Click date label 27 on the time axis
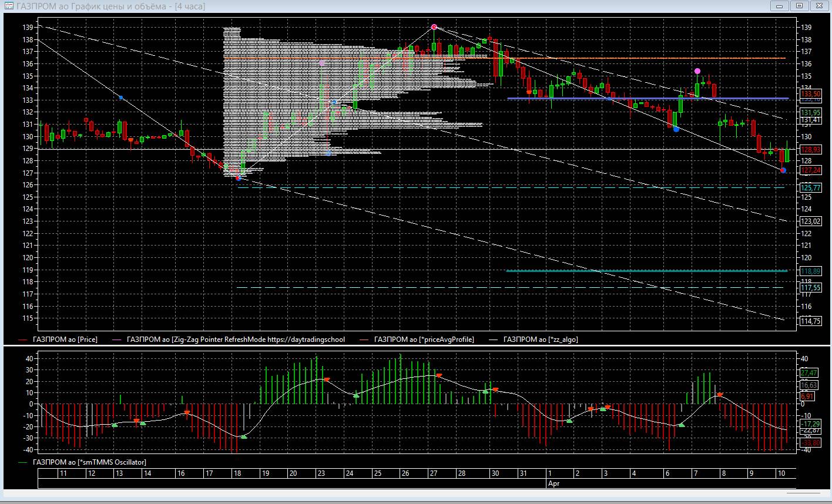The height and width of the screenshot is (504, 832). coord(434,473)
